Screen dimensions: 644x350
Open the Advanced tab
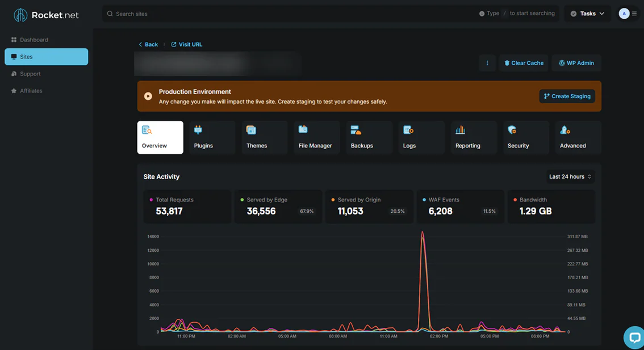point(578,137)
